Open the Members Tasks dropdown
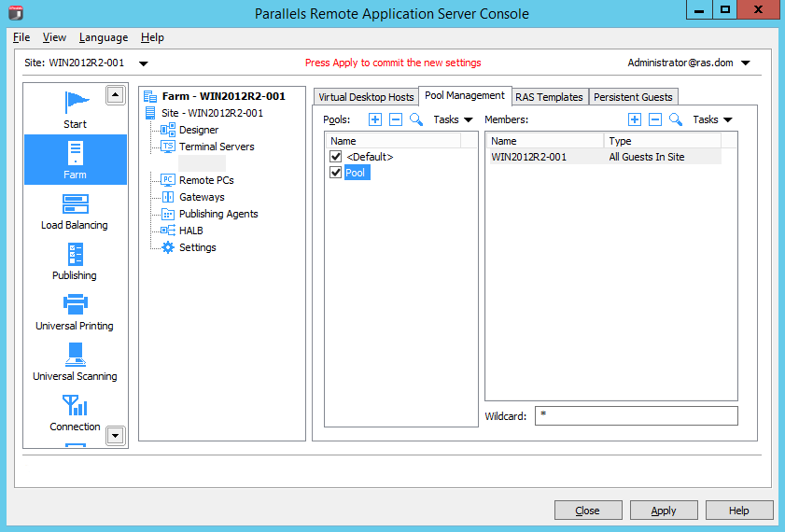 point(712,119)
